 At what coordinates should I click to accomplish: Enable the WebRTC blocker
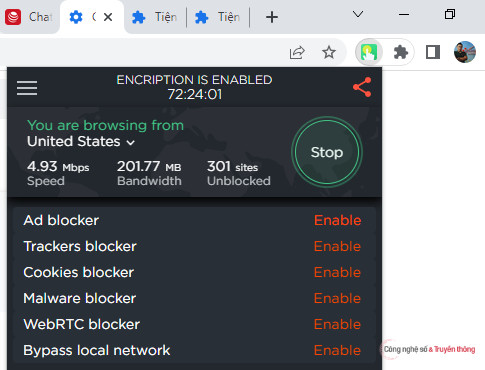click(x=337, y=324)
